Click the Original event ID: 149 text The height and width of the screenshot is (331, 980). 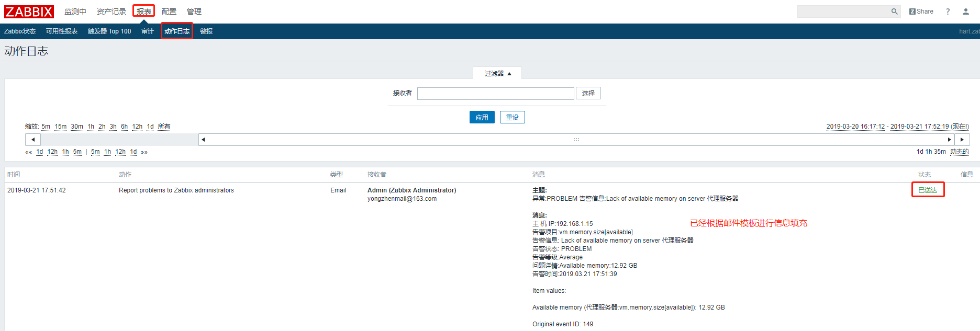coord(563,324)
